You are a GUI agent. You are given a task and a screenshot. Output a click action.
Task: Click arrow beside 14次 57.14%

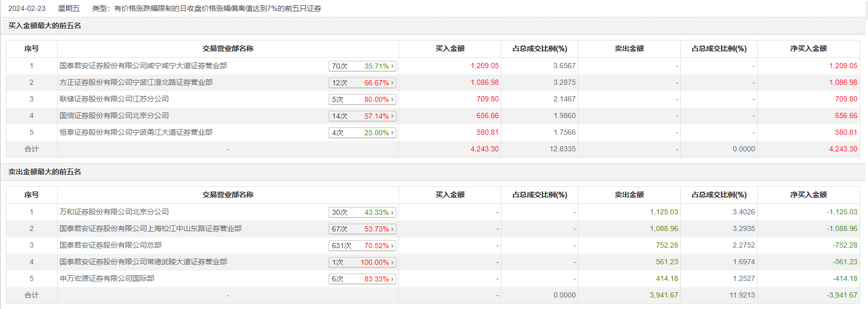pyautogui.click(x=393, y=116)
